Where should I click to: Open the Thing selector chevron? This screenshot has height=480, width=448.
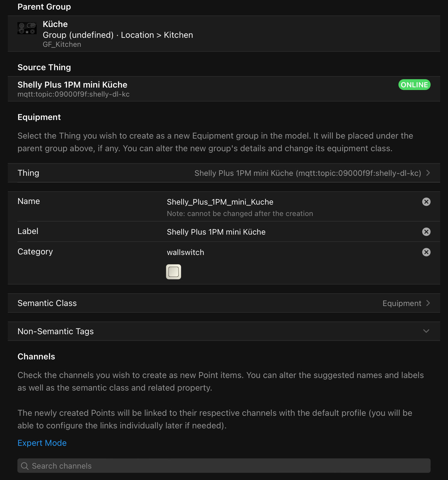pos(428,173)
